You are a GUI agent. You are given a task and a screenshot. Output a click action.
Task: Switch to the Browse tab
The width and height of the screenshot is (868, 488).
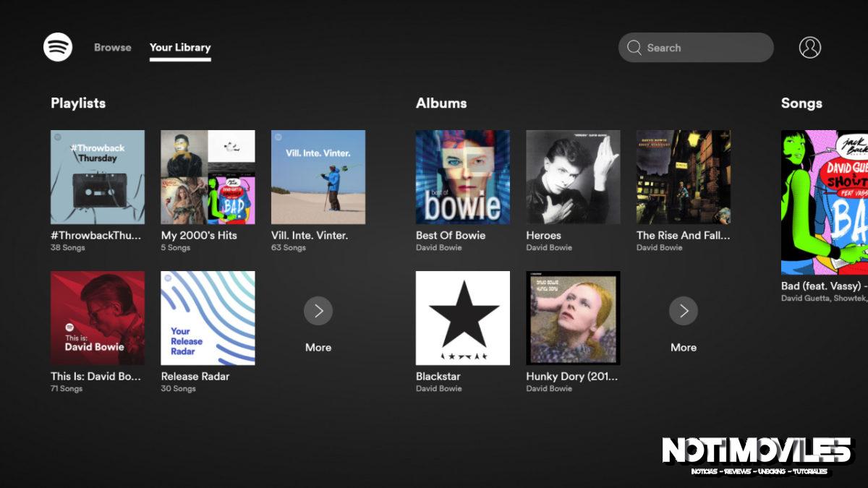(112, 47)
